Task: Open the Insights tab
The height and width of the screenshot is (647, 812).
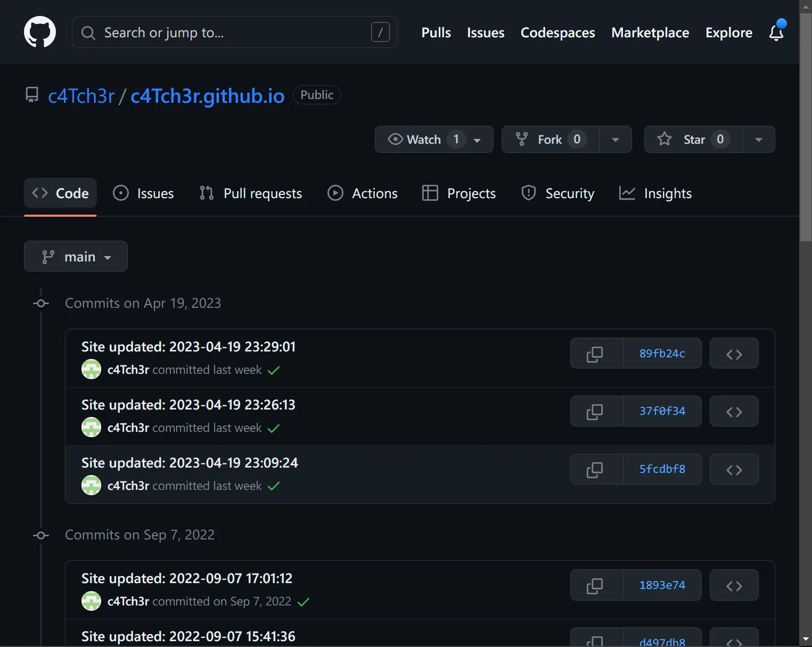Action: pos(655,193)
